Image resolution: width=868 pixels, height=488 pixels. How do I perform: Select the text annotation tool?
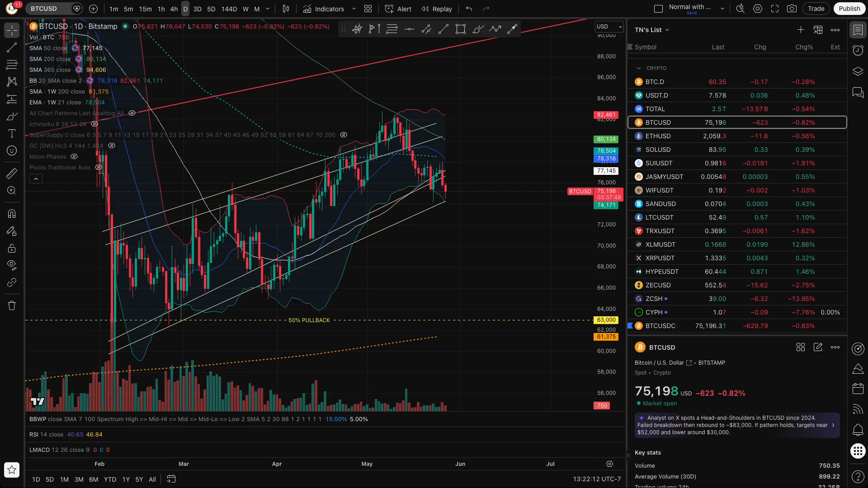12,133
